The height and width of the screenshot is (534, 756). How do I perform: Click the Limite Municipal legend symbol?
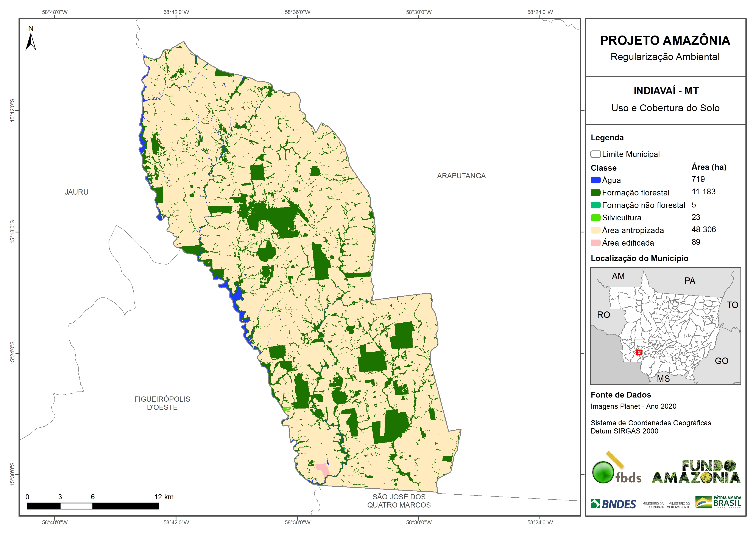pos(595,154)
